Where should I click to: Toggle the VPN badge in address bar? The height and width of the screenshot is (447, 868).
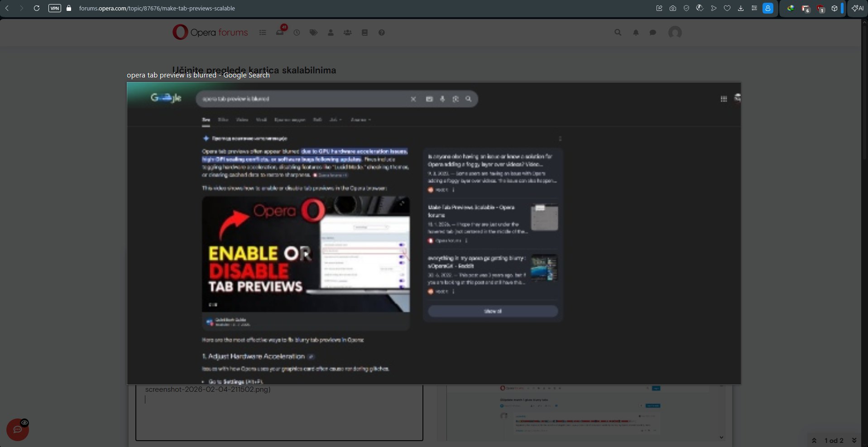coord(54,8)
